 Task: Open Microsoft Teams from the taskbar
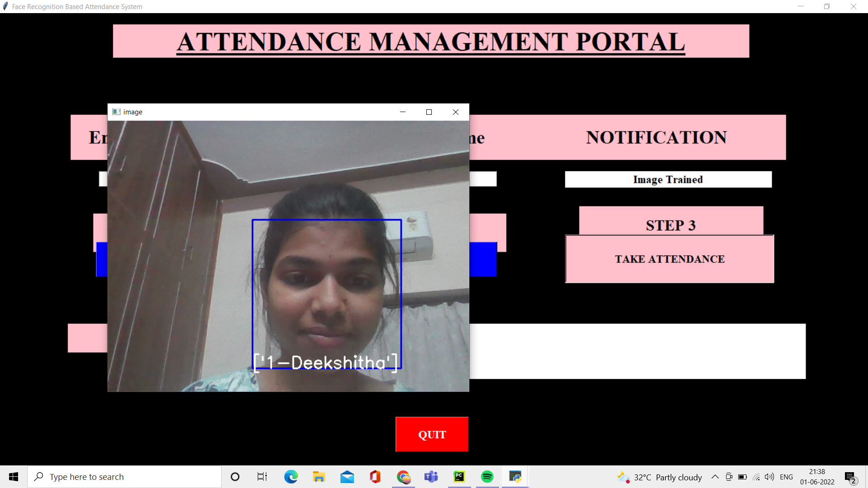(x=431, y=477)
